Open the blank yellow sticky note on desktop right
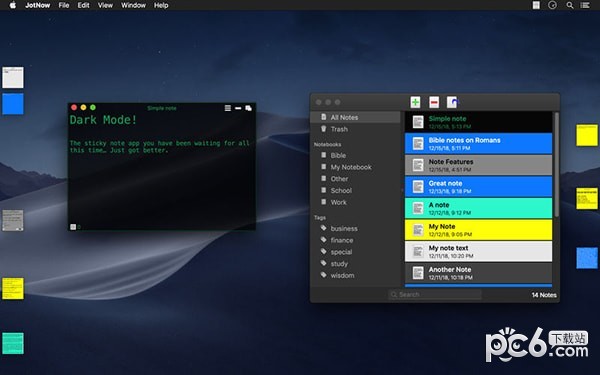The height and width of the screenshot is (375, 600). [587, 135]
